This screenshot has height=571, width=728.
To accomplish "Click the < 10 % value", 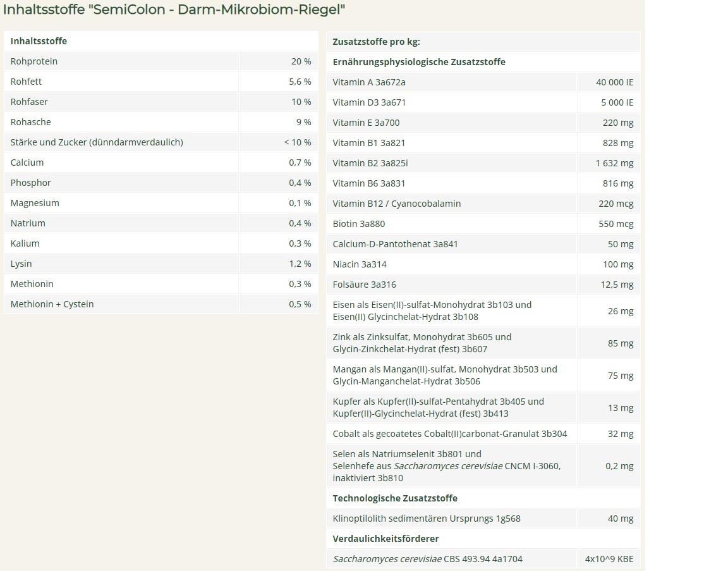I will point(298,142).
